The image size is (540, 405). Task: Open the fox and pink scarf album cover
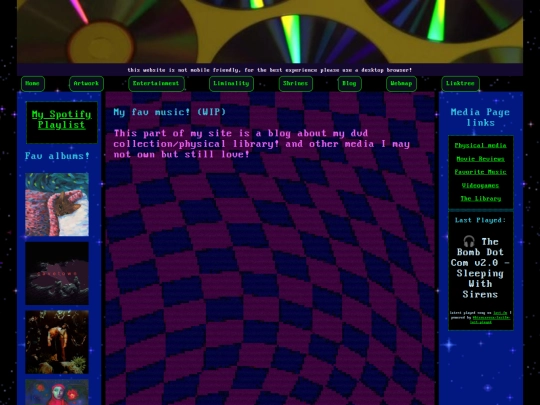click(x=57, y=204)
